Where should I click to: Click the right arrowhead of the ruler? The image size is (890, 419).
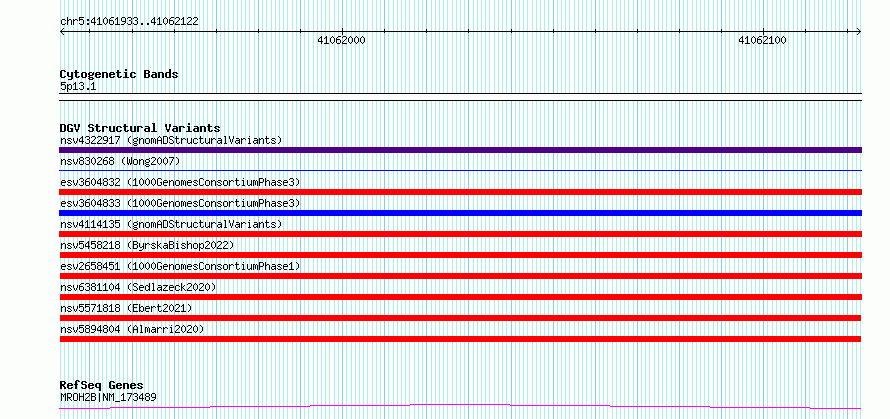click(x=859, y=32)
